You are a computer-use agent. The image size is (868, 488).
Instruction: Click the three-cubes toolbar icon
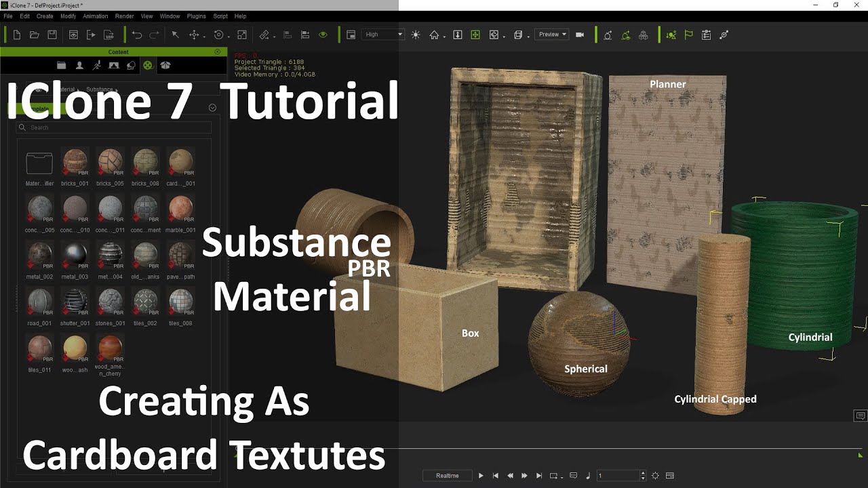(x=644, y=35)
